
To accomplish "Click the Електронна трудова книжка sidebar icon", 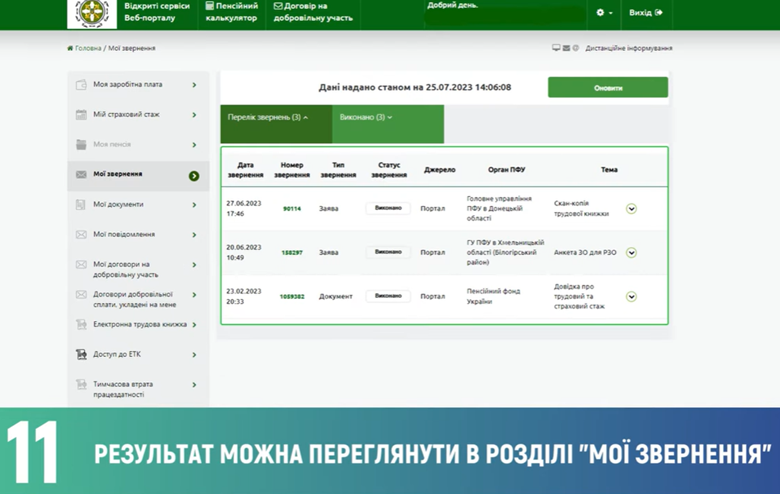I will (82, 324).
